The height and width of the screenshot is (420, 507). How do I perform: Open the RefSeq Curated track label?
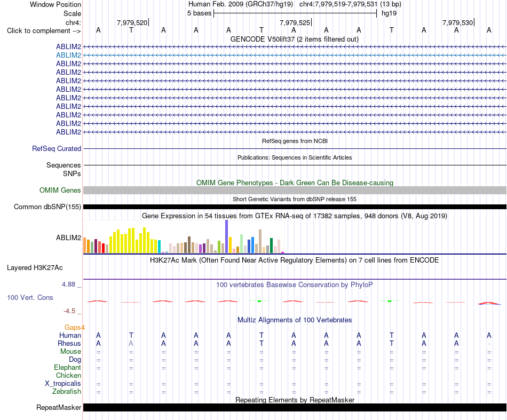tap(57, 148)
